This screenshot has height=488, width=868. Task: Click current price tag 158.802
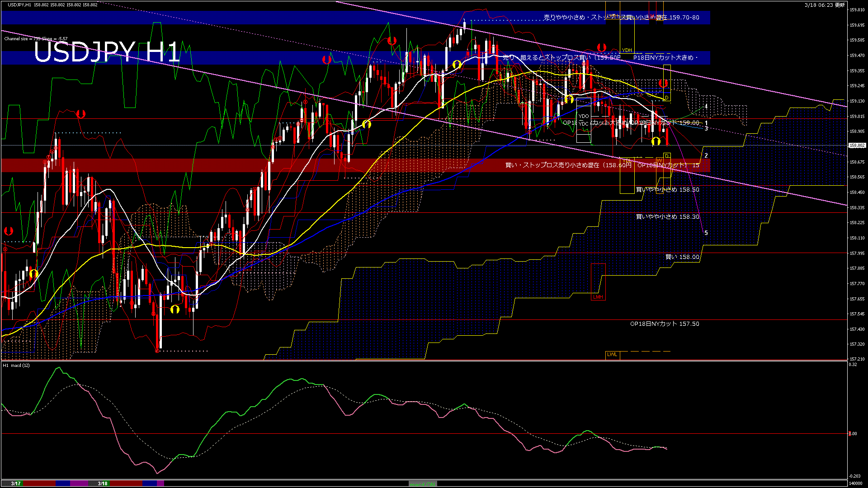(x=857, y=145)
